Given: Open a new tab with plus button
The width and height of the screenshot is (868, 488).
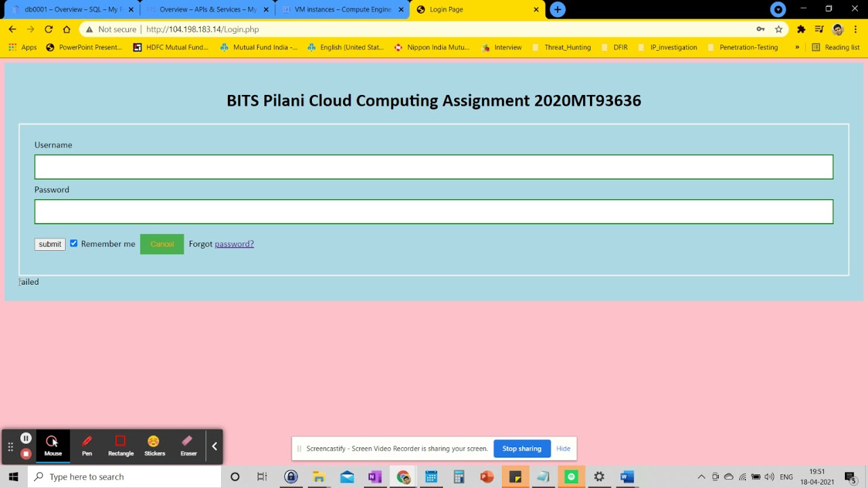Looking at the screenshot, I should pos(557,9).
